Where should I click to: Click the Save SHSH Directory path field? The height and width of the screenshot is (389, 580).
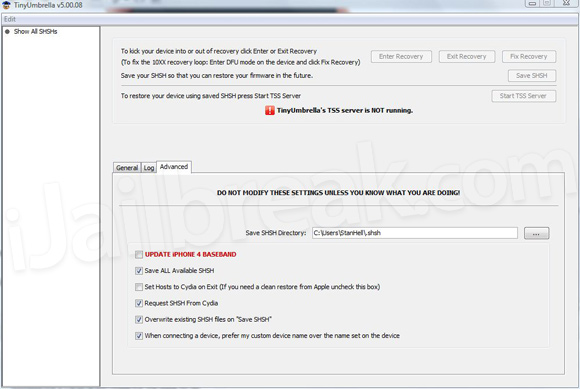click(415, 233)
